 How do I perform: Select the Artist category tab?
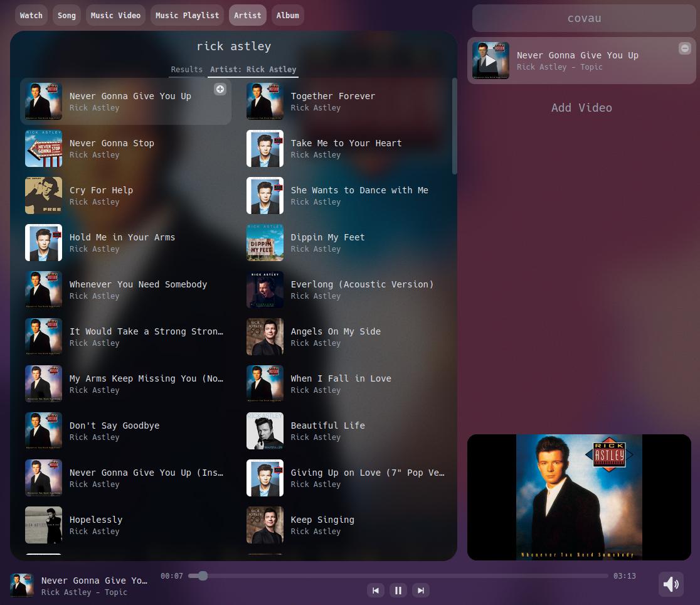pyautogui.click(x=248, y=15)
